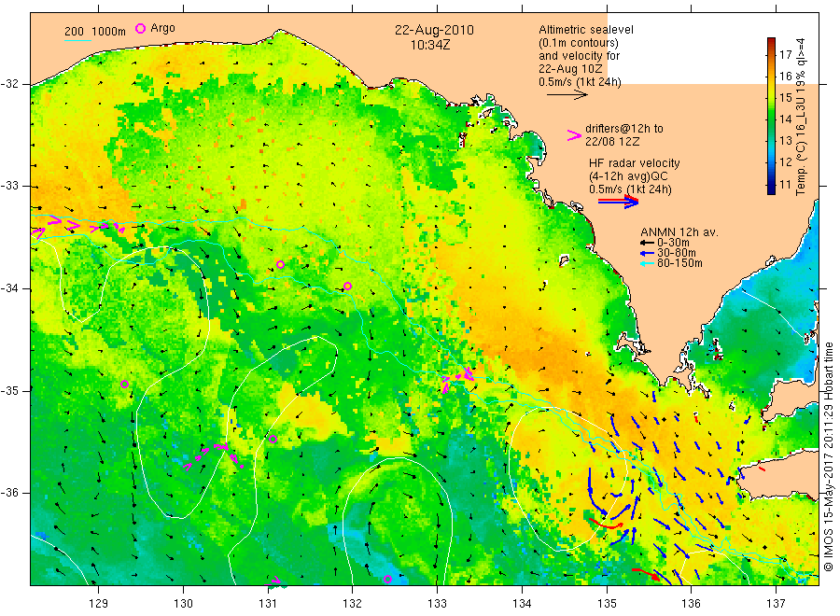Click the black 0-30m ANMN arrow symbol
This screenshot has height=616, width=840.
click(x=647, y=243)
